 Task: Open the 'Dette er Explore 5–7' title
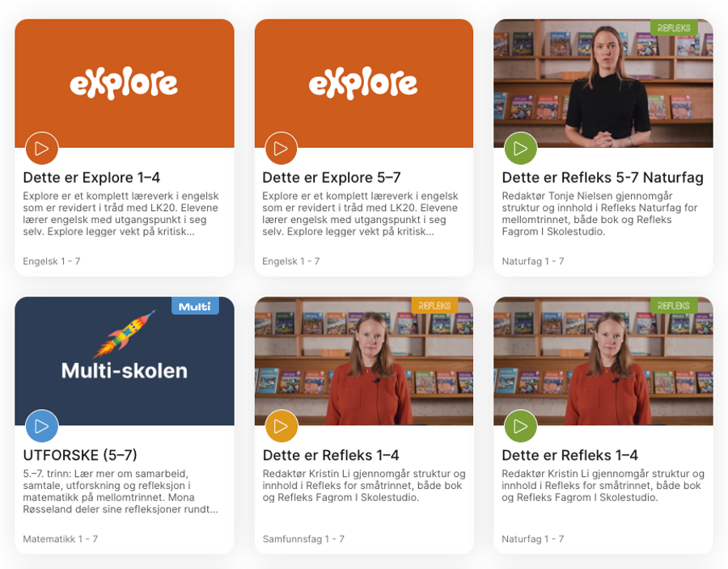(332, 178)
